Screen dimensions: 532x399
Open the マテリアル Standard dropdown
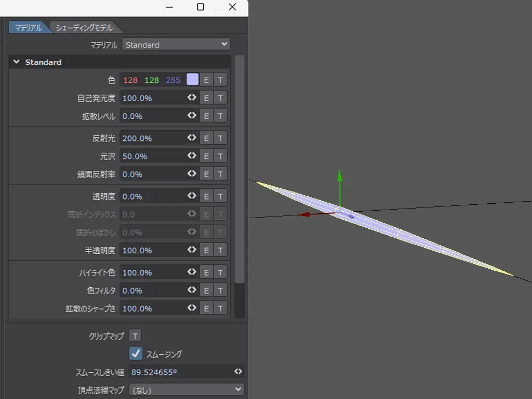click(x=176, y=45)
